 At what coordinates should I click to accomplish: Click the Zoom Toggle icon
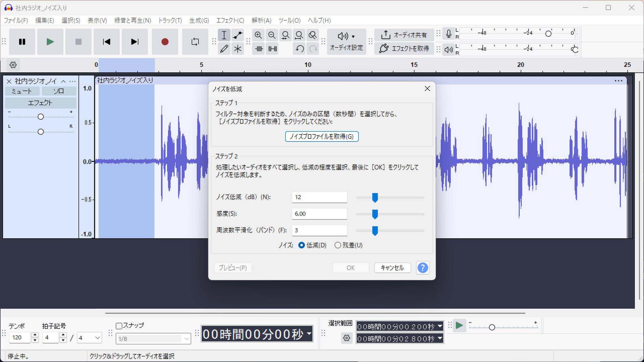pos(313,35)
